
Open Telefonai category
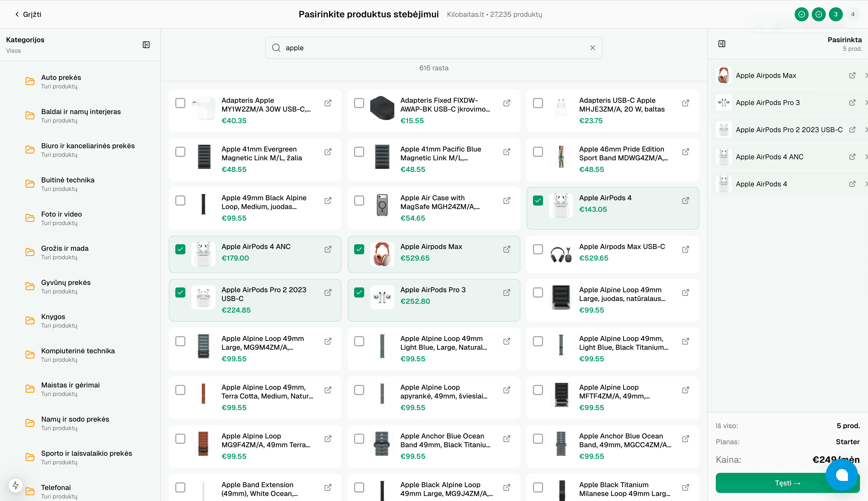point(80,491)
